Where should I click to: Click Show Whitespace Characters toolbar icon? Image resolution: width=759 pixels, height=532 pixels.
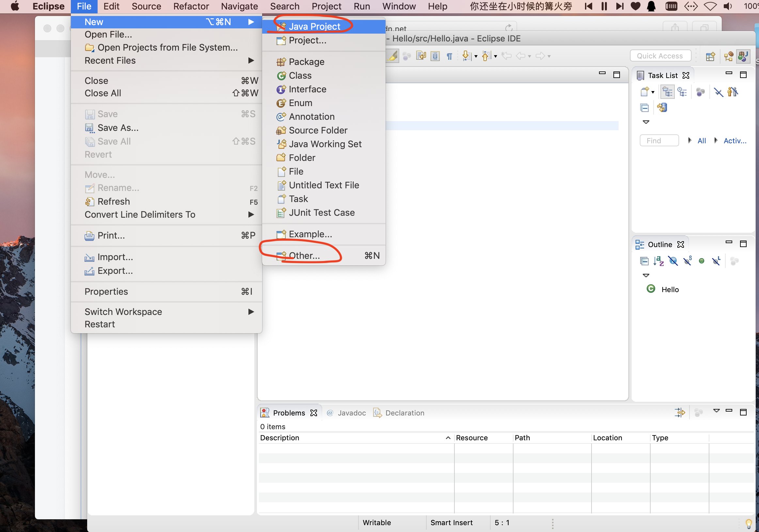(x=449, y=56)
